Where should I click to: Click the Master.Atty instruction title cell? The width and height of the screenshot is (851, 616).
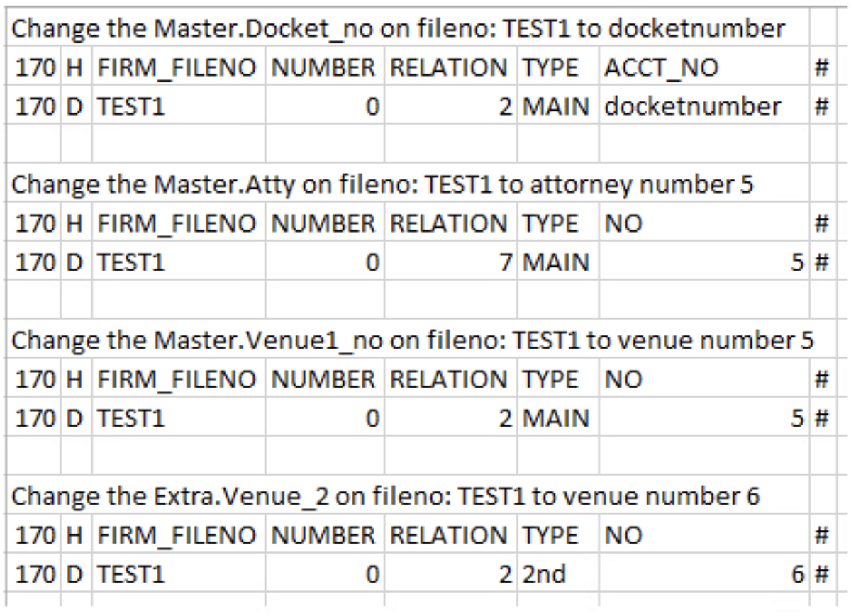(x=382, y=184)
